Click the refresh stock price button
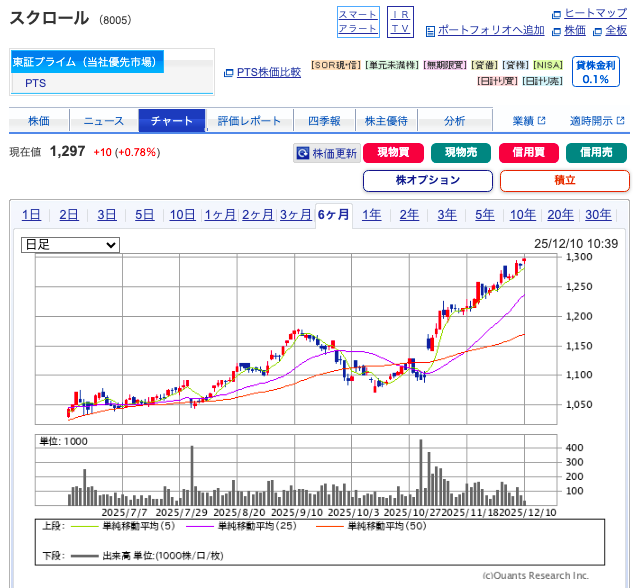Screen dimensions: 633x588 coord(325,153)
